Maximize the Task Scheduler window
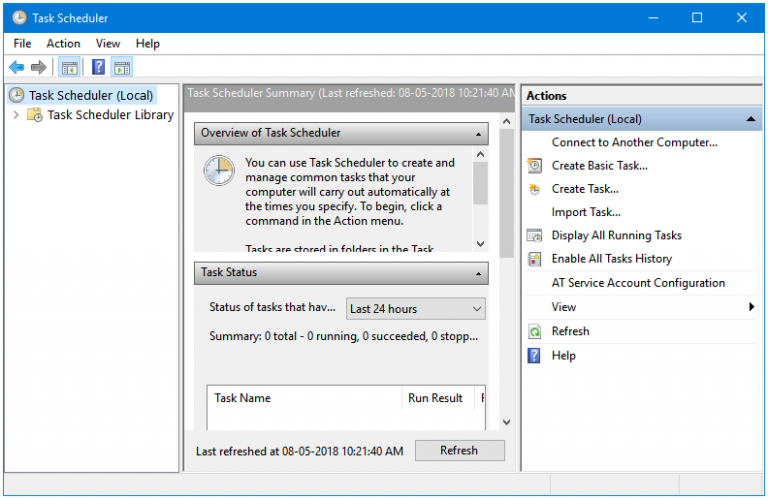768x499 pixels. (x=696, y=18)
